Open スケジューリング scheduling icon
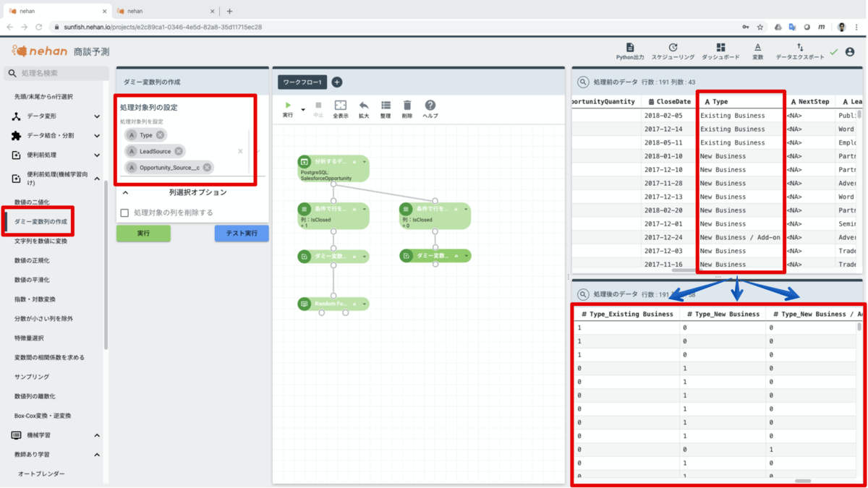 click(673, 47)
